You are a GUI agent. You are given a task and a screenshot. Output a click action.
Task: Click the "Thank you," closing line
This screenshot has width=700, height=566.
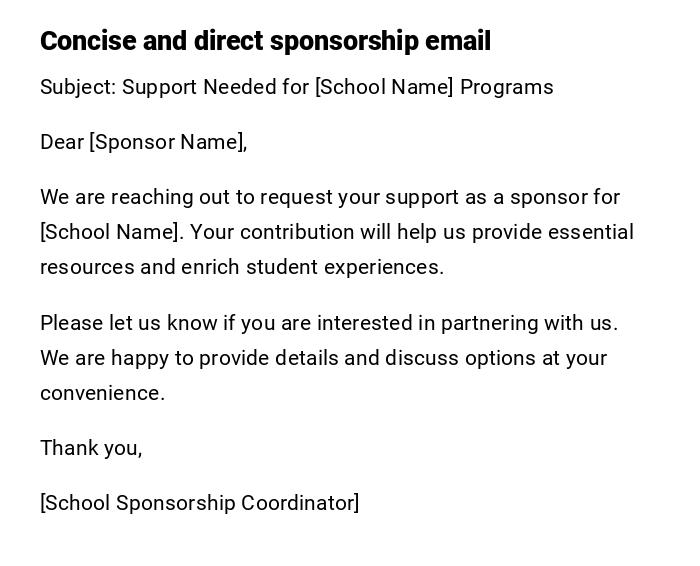[91, 448]
